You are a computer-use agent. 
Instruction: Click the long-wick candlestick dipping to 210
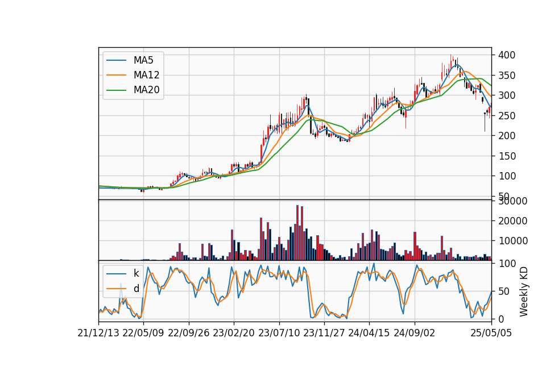point(485,122)
